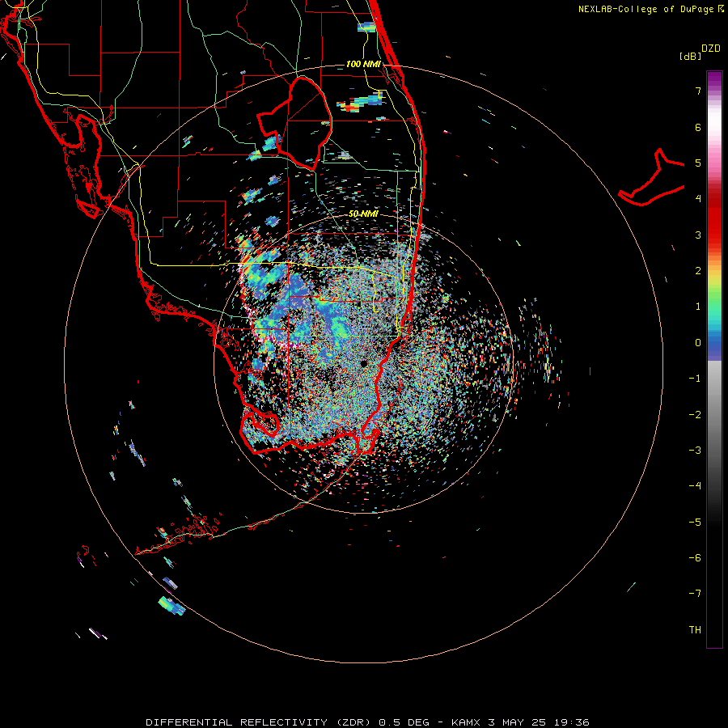Image resolution: width=728 pixels, height=728 pixels.
Task: Click the -5 dB value on the scale
Action: click(x=695, y=523)
